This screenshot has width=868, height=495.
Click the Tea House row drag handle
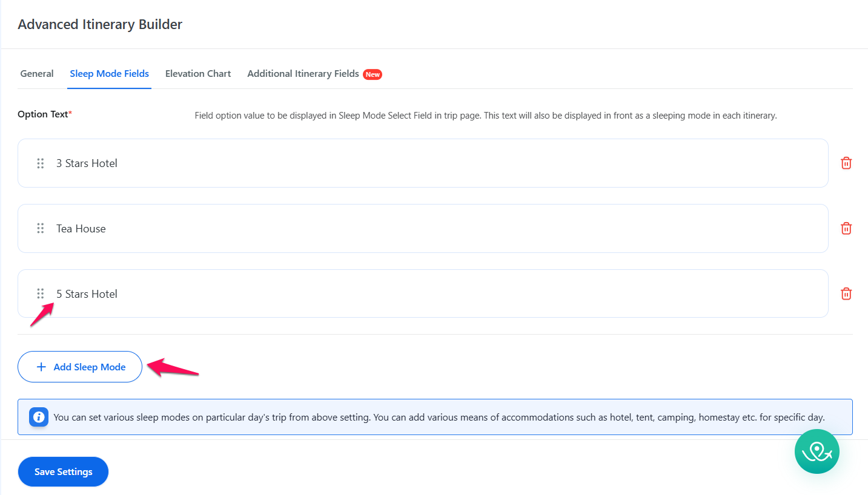click(41, 228)
